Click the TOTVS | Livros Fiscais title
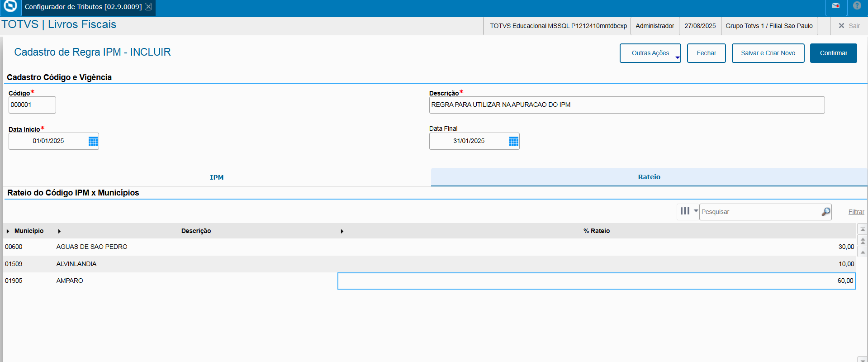This screenshot has height=362, width=868. tap(59, 24)
